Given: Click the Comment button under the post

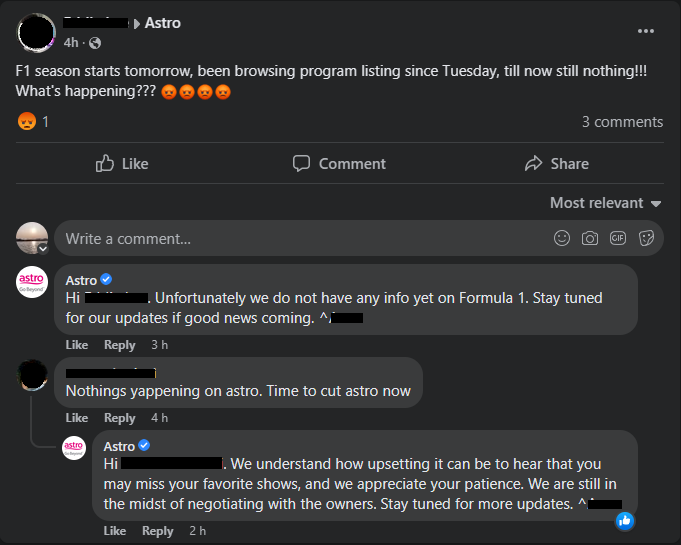Looking at the screenshot, I should coord(339,164).
